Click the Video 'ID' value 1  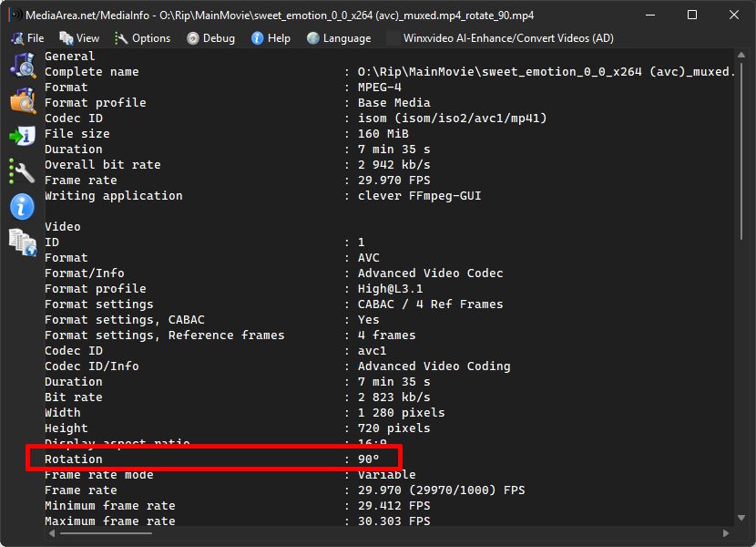(x=361, y=242)
